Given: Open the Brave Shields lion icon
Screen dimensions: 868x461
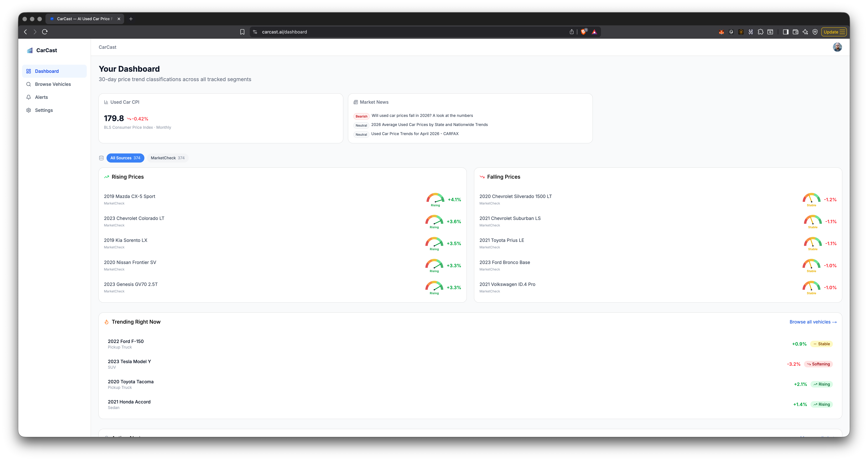Looking at the screenshot, I should pos(584,32).
